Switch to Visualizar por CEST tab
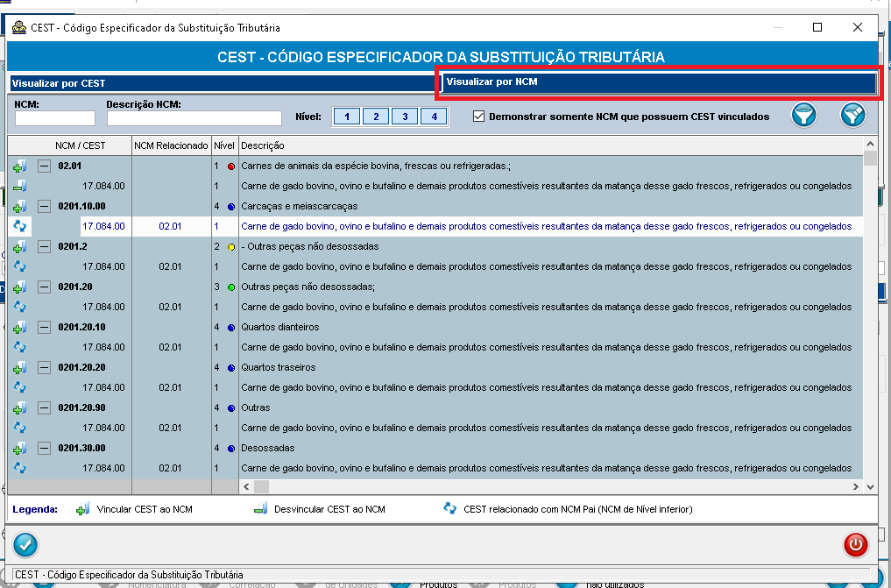The width and height of the screenshot is (891, 588). 225,83
